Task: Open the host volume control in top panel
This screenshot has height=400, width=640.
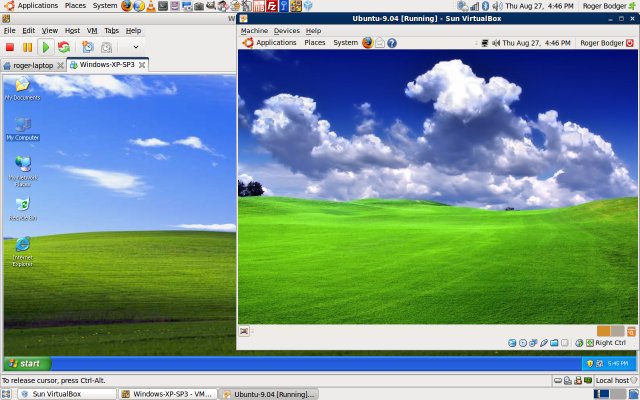Action: (x=497, y=6)
